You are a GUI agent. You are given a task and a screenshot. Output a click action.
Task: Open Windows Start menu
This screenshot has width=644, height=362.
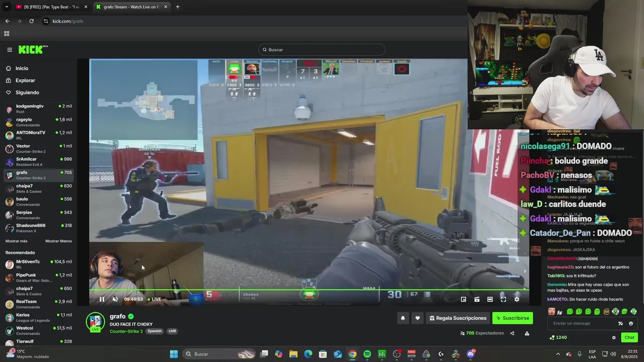click(x=174, y=354)
